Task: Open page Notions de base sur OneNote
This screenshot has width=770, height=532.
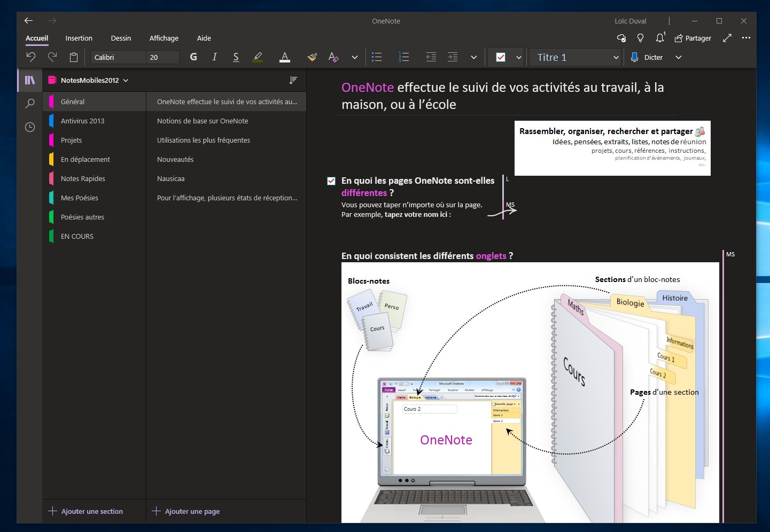Action: tap(227, 121)
